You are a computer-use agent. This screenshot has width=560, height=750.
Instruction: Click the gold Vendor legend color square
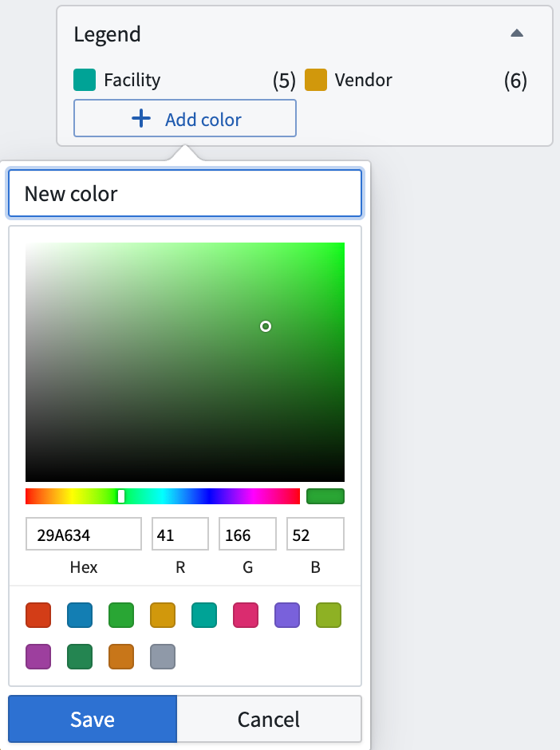[x=316, y=80]
